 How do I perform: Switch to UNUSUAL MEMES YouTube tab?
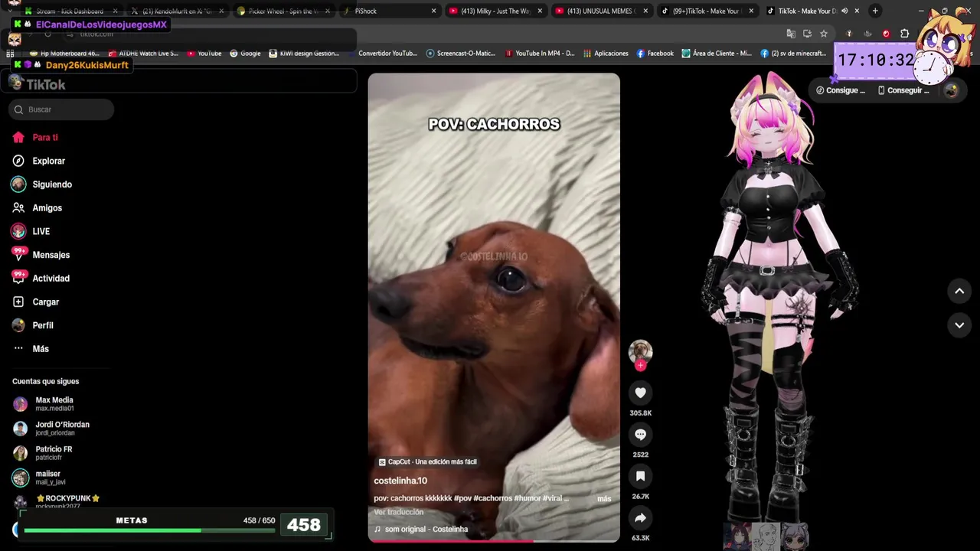click(x=601, y=11)
